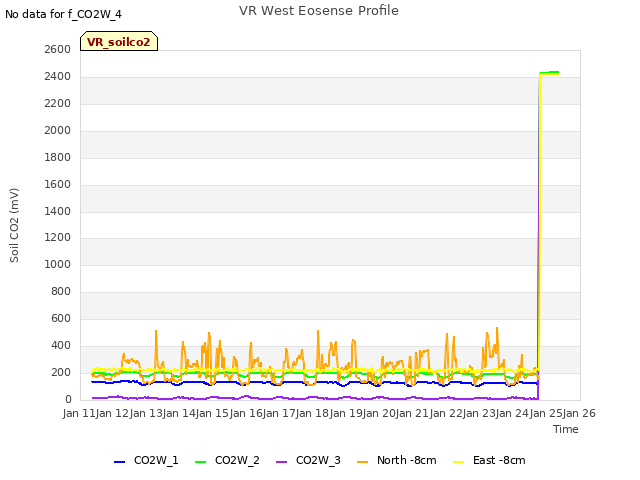
Task: Click the 'No data for f_CO2W_4' message
Action: point(63,14)
